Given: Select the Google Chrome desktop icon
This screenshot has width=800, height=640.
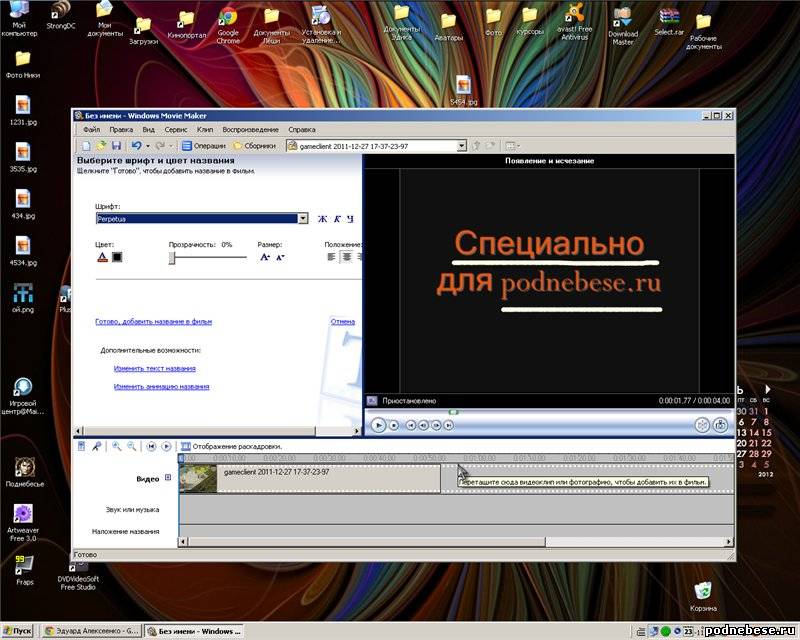Looking at the screenshot, I should [228, 26].
